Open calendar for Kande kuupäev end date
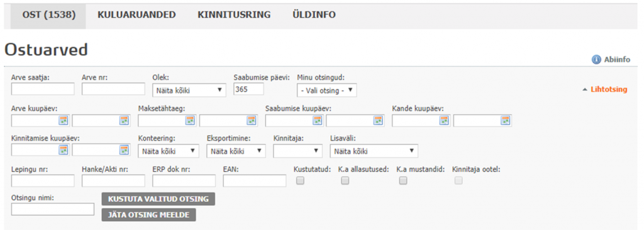 (505, 120)
